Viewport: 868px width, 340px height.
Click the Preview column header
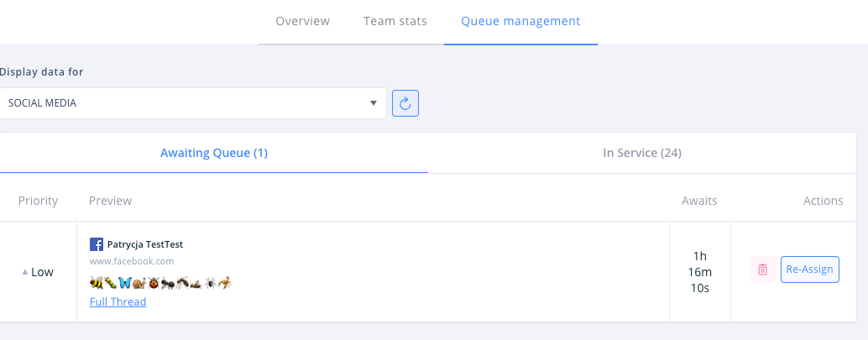[110, 201]
